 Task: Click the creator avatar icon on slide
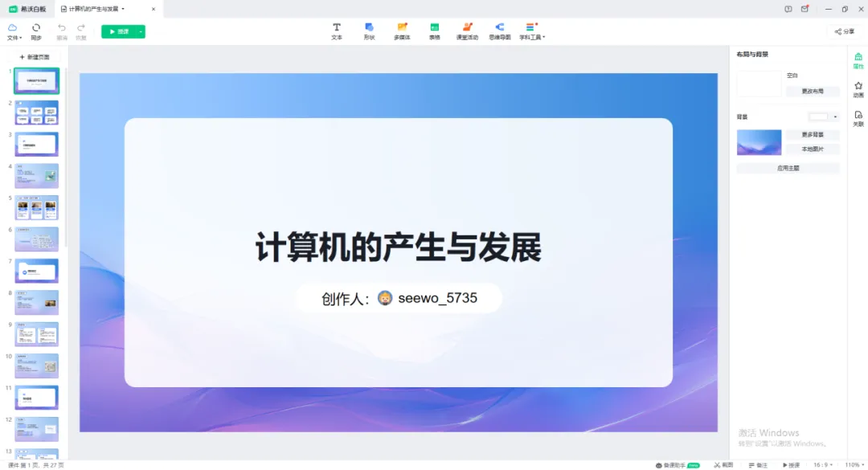click(385, 298)
